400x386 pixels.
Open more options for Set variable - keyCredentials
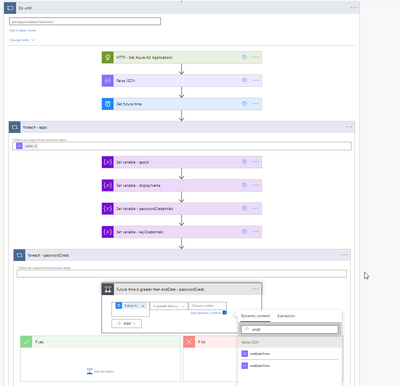point(256,232)
